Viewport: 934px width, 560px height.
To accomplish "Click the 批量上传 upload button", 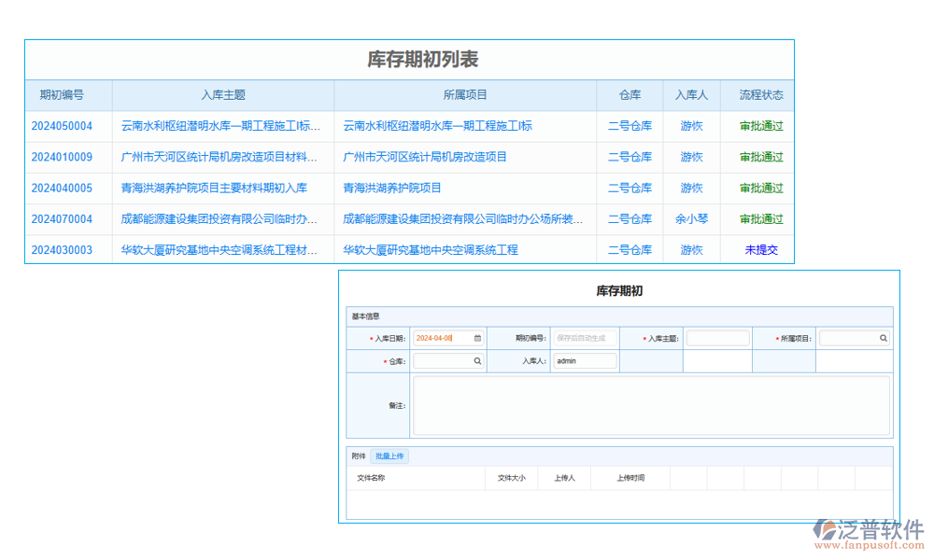I will 389,455.
